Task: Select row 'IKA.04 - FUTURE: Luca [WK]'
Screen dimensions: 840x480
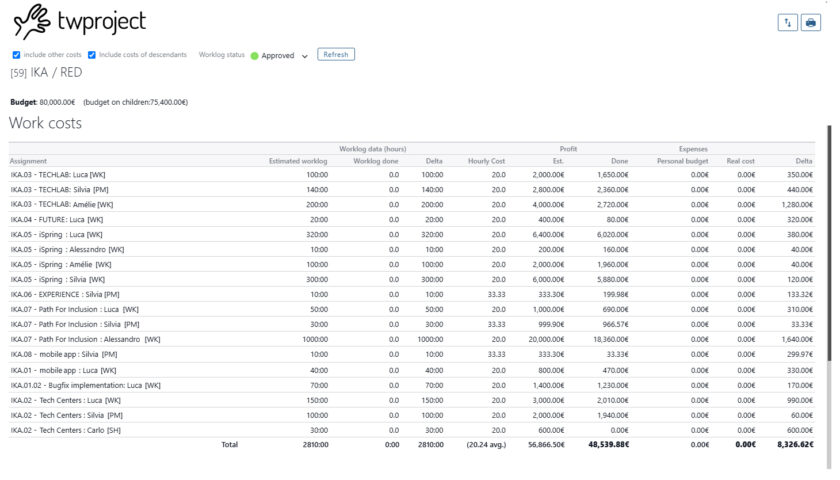Action: tap(411, 220)
